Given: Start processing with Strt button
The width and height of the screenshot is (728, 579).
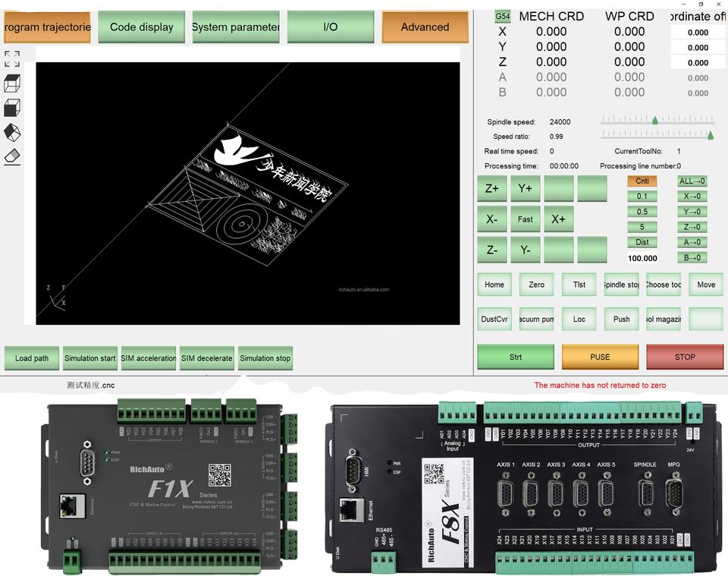Looking at the screenshot, I should click(x=516, y=357).
